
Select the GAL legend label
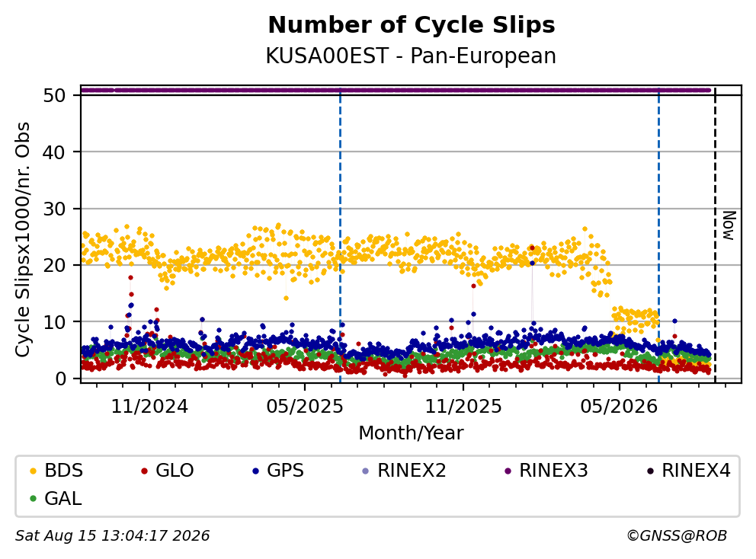pos(63,498)
